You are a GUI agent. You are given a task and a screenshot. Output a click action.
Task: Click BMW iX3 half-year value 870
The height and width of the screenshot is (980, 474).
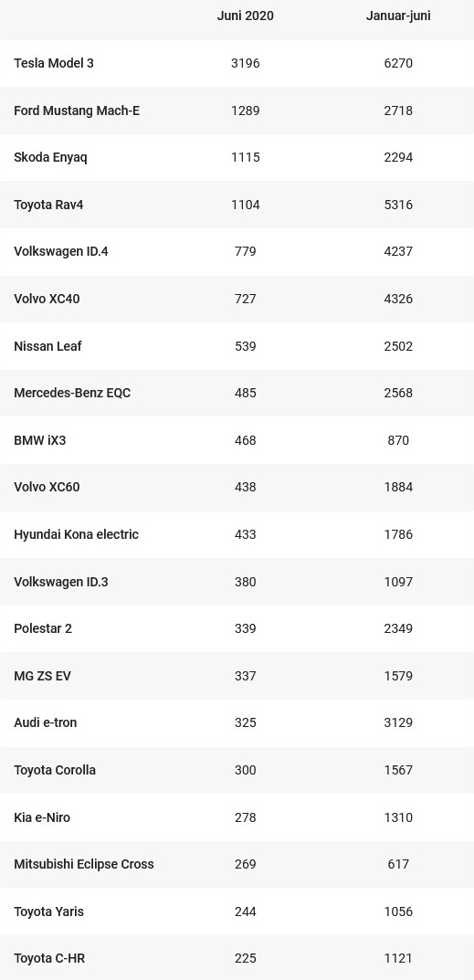398,440
